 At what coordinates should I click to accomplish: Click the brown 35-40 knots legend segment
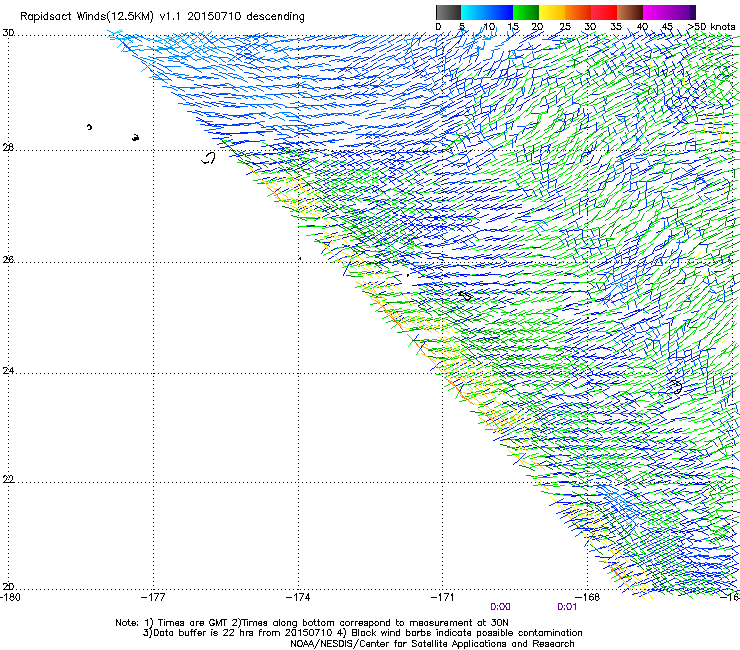(x=630, y=12)
